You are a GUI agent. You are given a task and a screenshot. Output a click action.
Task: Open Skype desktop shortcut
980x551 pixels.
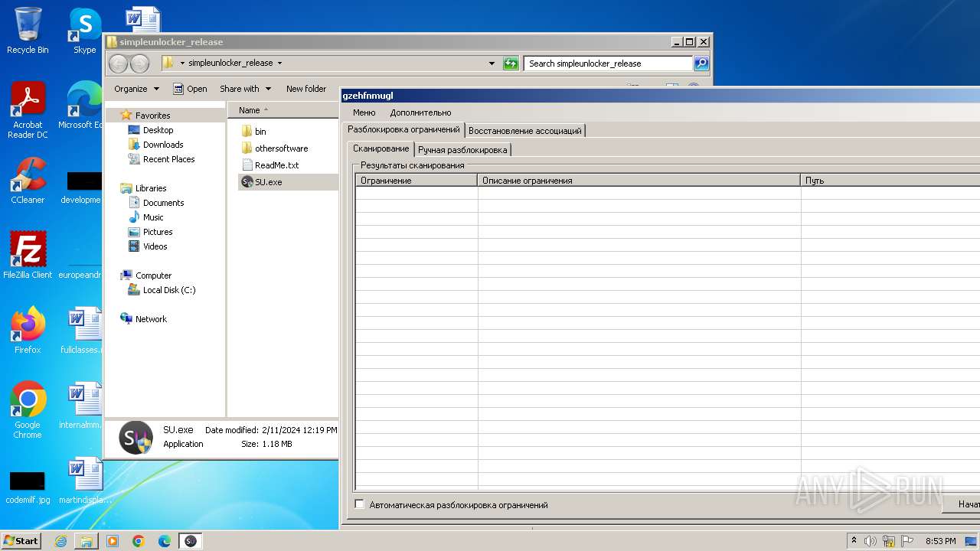pyautogui.click(x=85, y=31)
